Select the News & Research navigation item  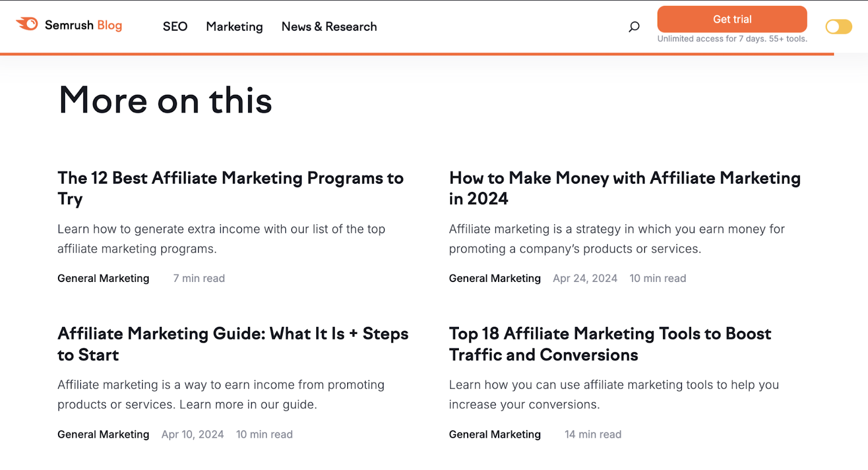click(329, 27)
